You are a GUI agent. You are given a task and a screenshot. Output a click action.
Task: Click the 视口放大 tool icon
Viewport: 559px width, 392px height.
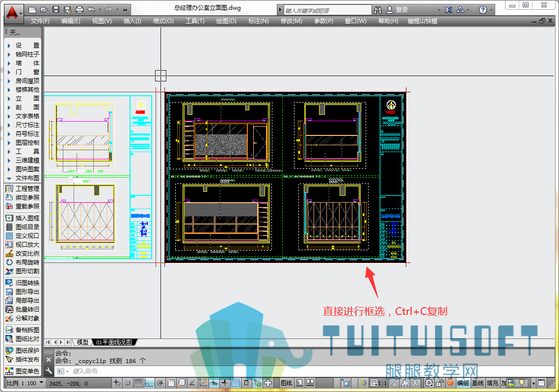click(x=9, y=245)
